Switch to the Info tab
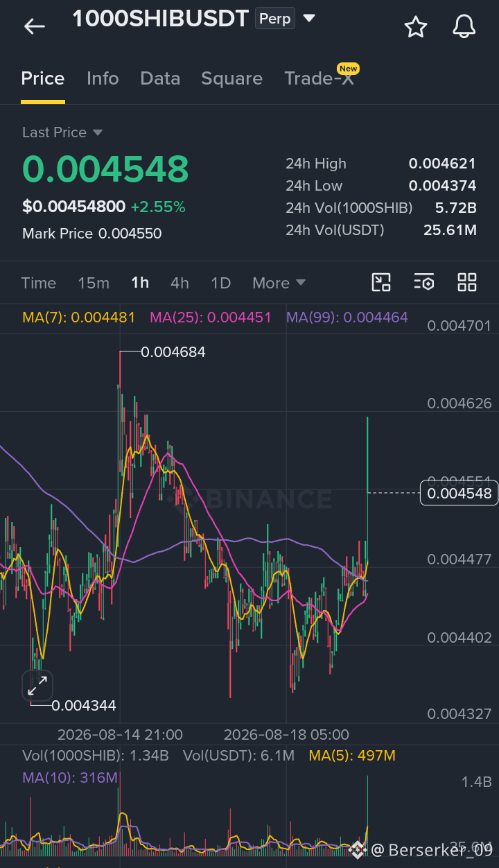The width and height of the screenshot is (499, 868). [x=103, y=78]
